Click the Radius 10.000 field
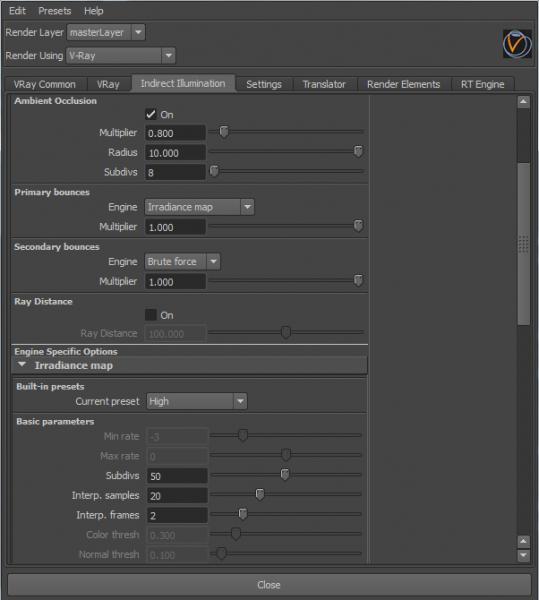The width and height of the screenshot is (539, 600). (175, 153)
